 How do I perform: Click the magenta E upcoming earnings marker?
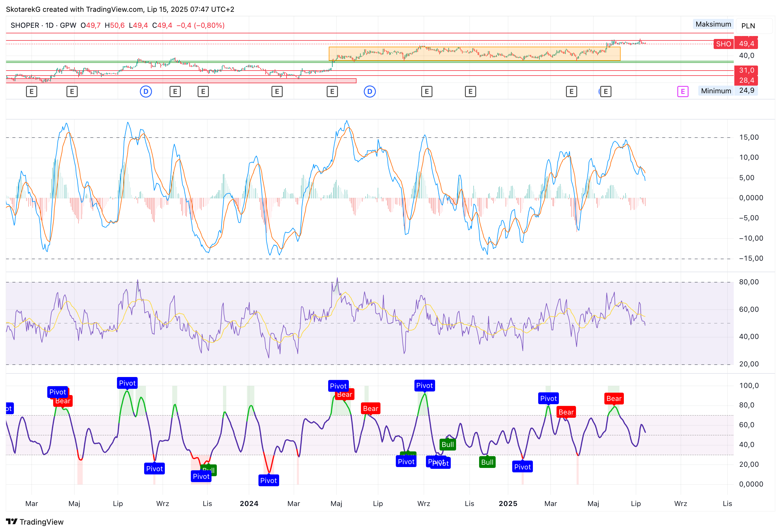[683, 91]
